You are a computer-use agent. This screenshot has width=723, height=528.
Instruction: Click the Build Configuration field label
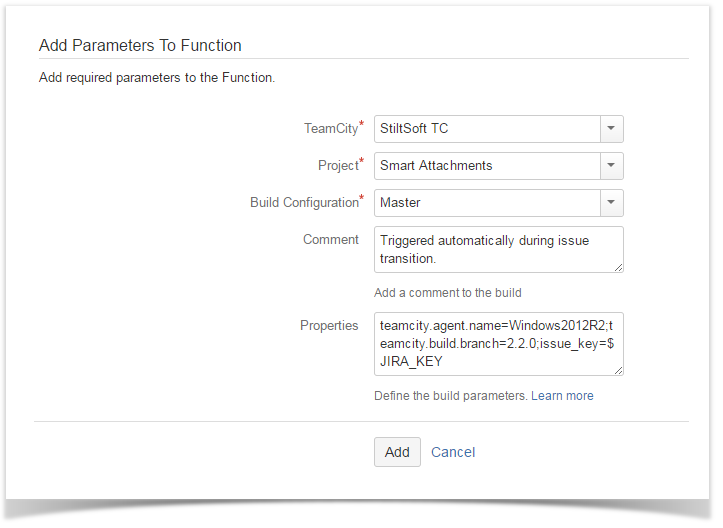[x=304, y=202]
